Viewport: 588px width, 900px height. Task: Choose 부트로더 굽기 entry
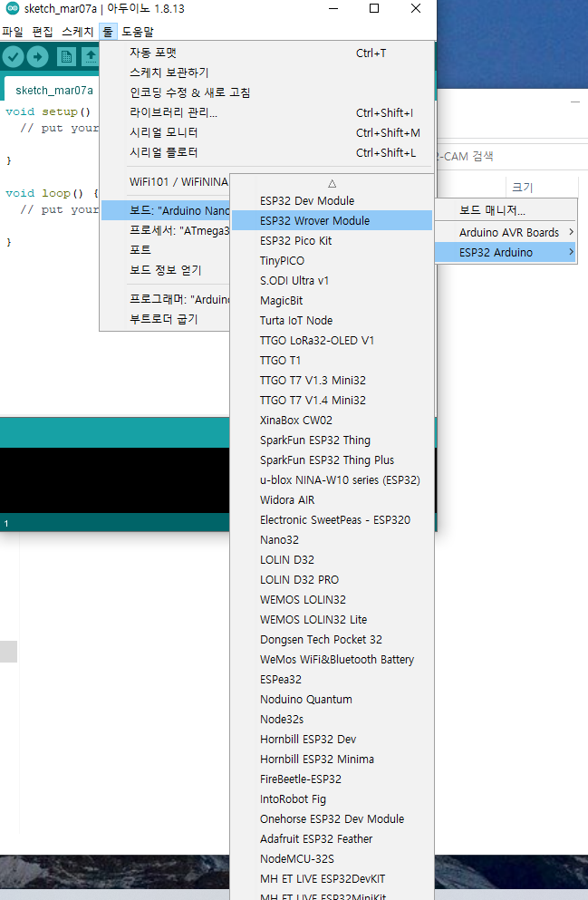(166, 319)
